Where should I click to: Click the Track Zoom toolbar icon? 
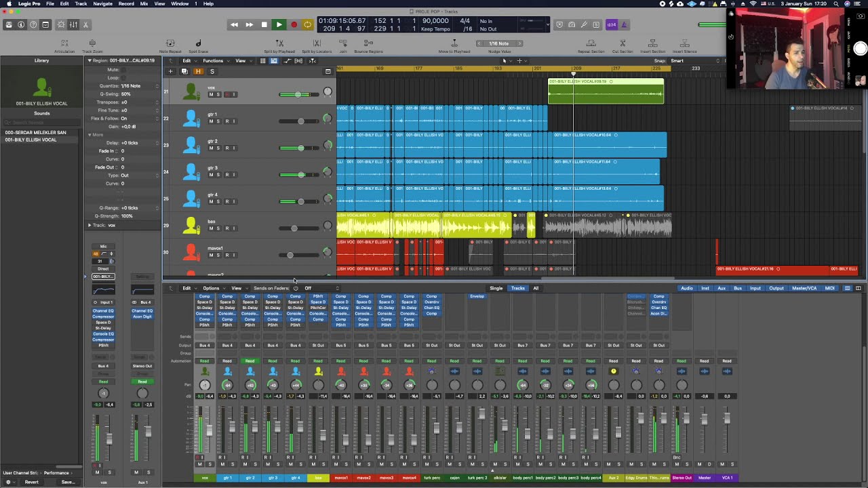[x=92, y=43]
